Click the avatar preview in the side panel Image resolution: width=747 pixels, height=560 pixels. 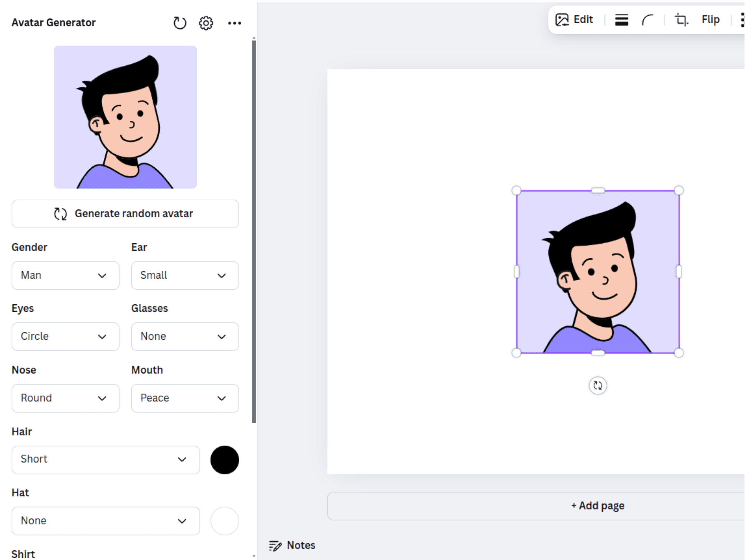click(125, 117)
